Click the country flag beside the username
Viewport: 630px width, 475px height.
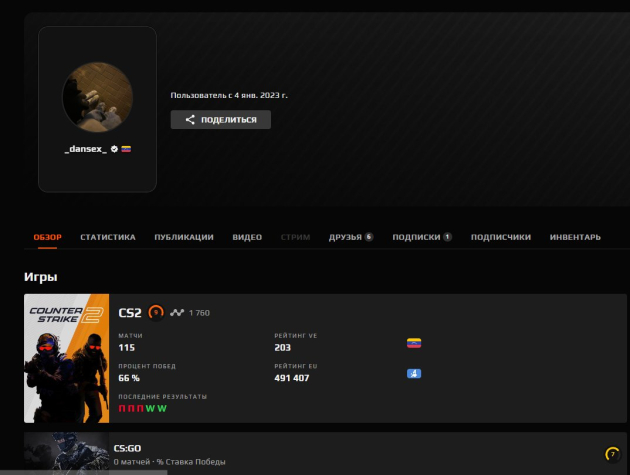coord(127,148)
